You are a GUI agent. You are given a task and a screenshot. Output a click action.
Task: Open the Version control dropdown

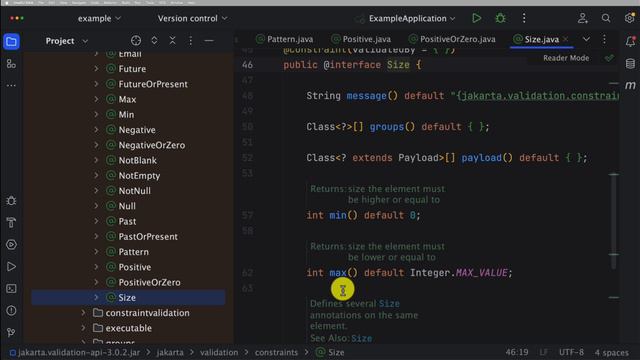(192, 18)
